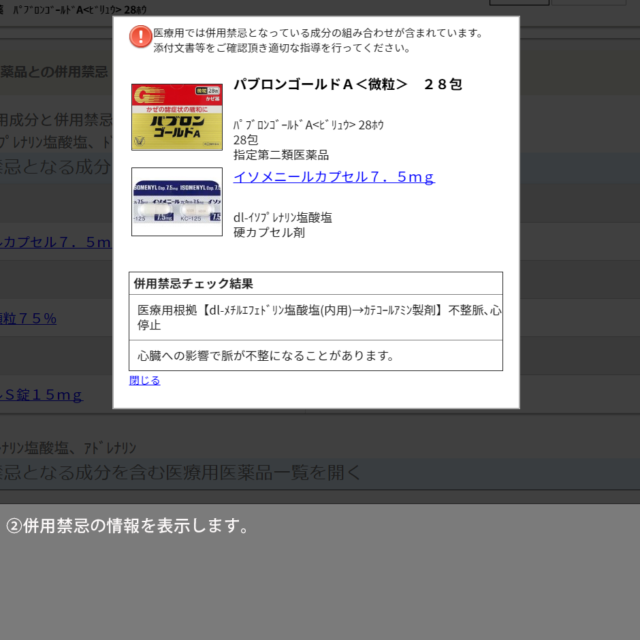Click the パブロンゴールドＡ＜微粒＞ ２８包 title
This screenshot has width=640, height=640.
pyautogui.click(x=347, y=85)
